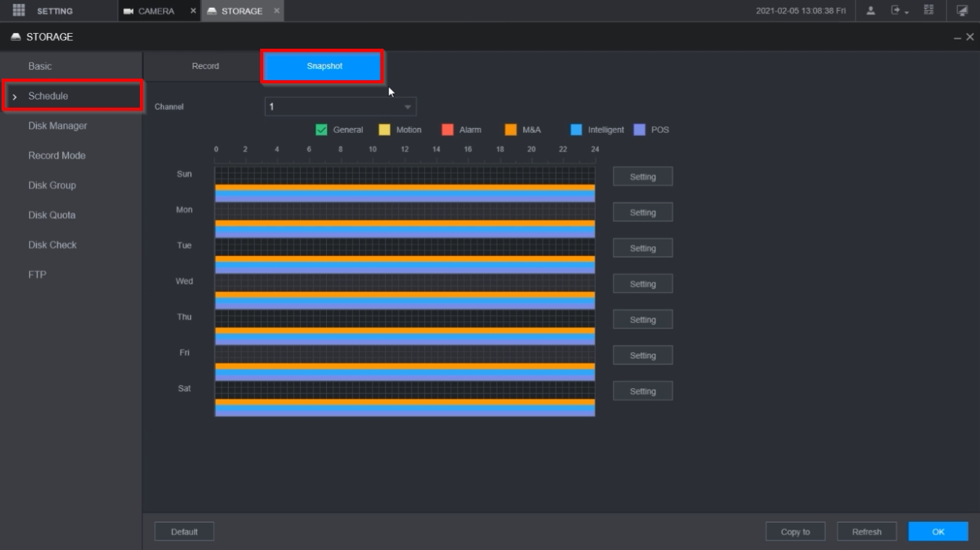This screenshot has width=980, height=550.
Task: Enable the Motion checkbox
Action: pos(384,130)
